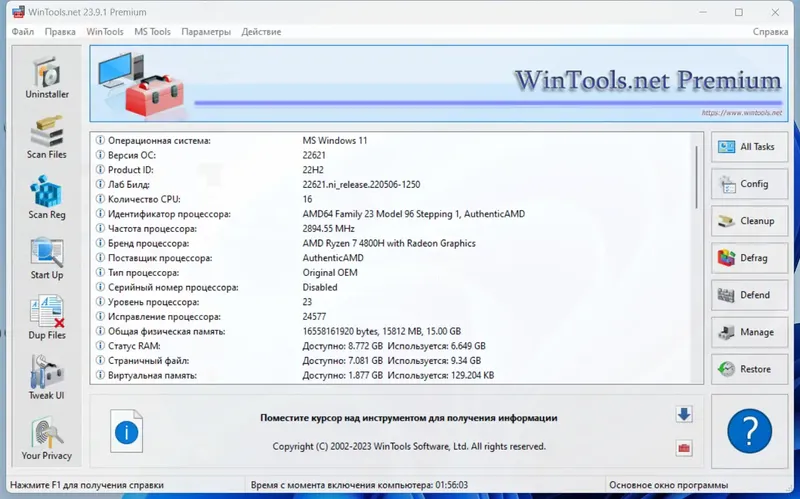Screen dimensions: 800x499
Task: Select the Идентификатор процессора row
Action: coord(392,214)
